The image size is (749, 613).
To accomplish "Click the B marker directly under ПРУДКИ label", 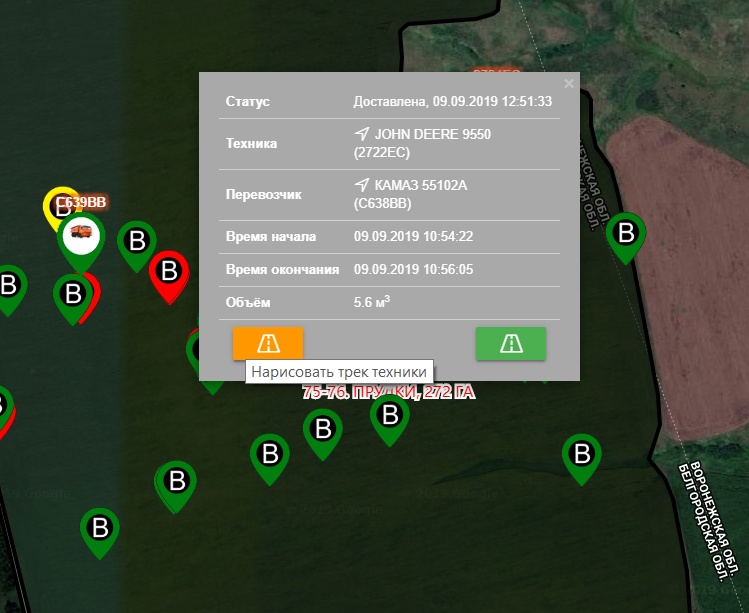I will point(390,418).
